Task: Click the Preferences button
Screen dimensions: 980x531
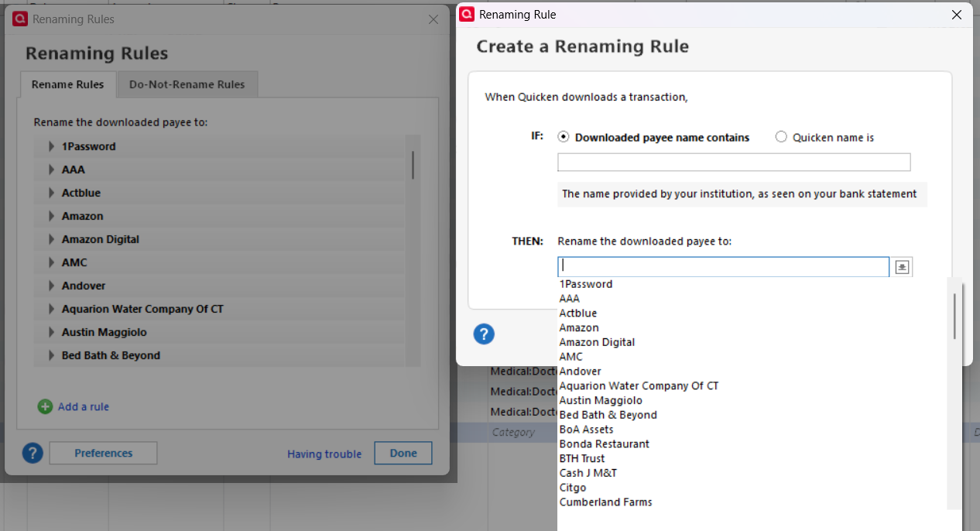Action: click(x=103, y=453)
